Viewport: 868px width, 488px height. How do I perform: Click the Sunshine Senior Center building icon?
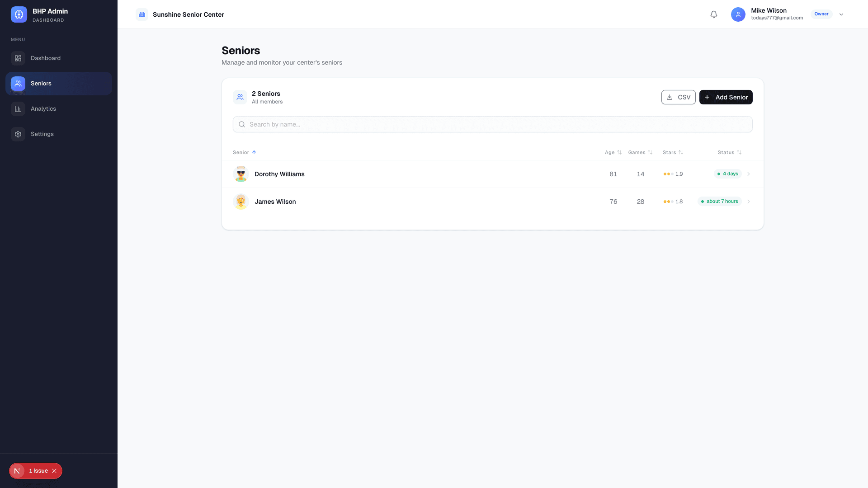(142, 14)
